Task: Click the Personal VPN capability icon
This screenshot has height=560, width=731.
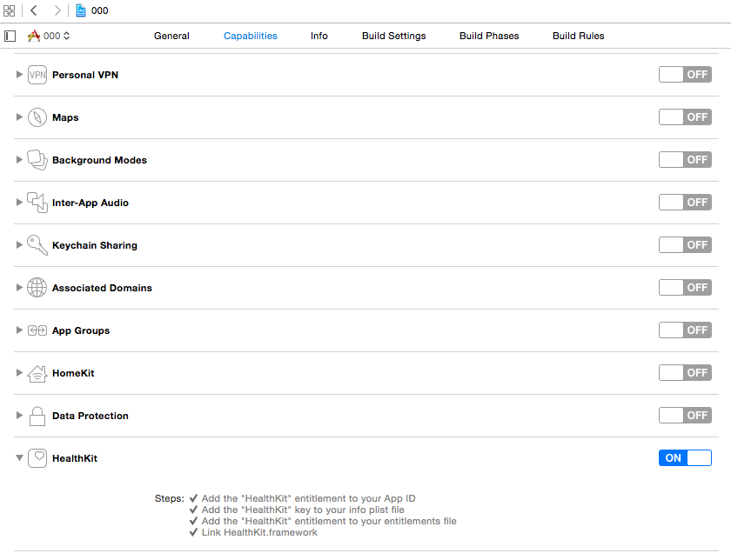Action: coord(37,74)
